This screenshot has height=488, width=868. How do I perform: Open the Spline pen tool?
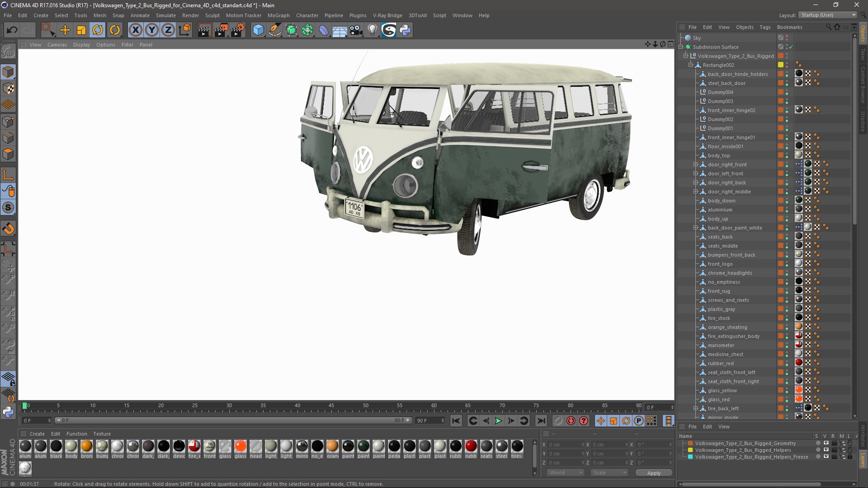275,30
